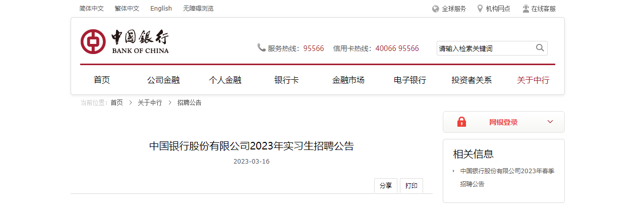Click the location pin icon for 机构网点
The height and width of the screenshot is (205, 644).
click(480, 9)
